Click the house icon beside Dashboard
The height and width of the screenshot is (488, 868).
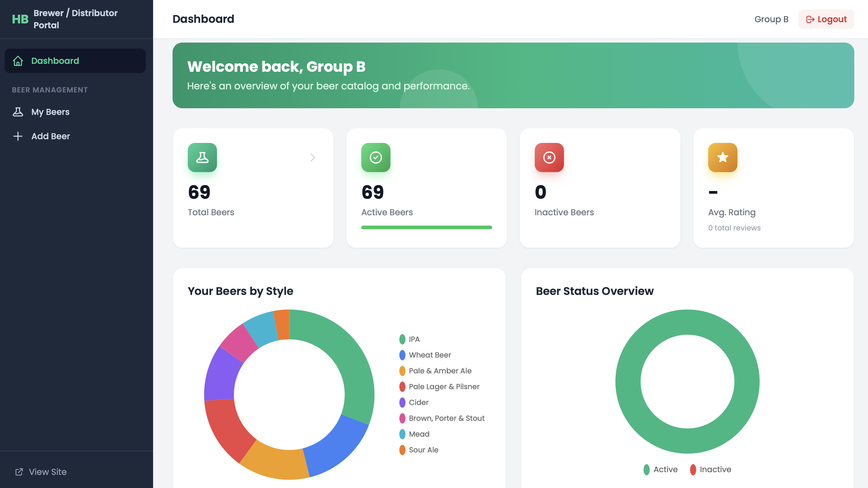coord(18,61)
